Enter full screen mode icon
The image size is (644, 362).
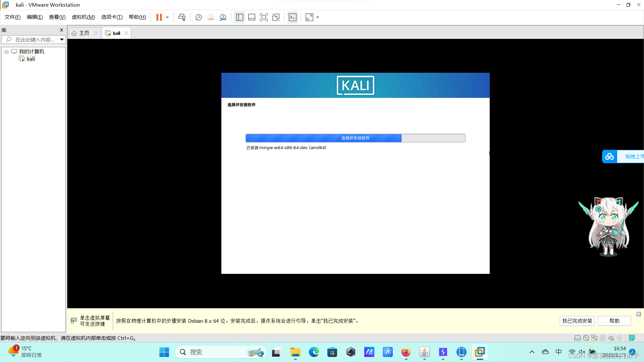(264, 17)
